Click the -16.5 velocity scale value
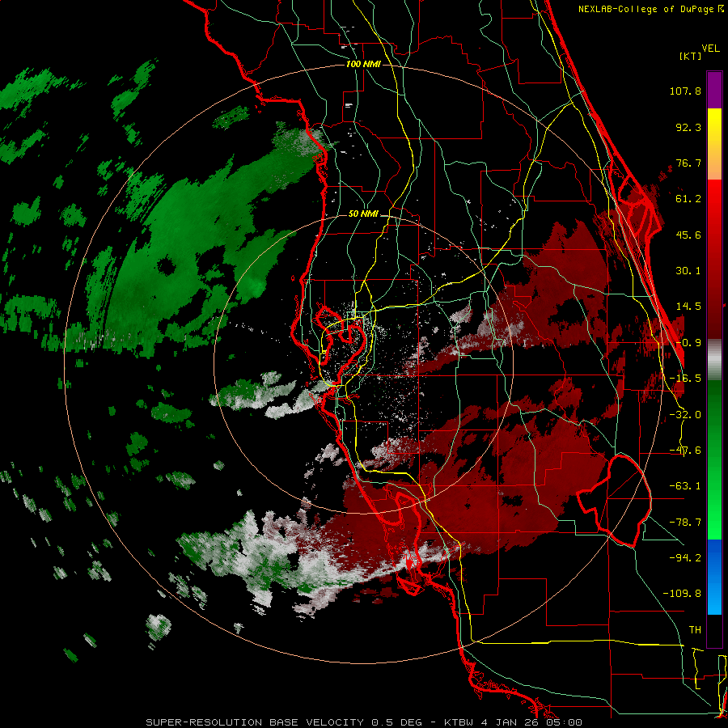This screenshot has width=728, height=728. tap(685, 379)
